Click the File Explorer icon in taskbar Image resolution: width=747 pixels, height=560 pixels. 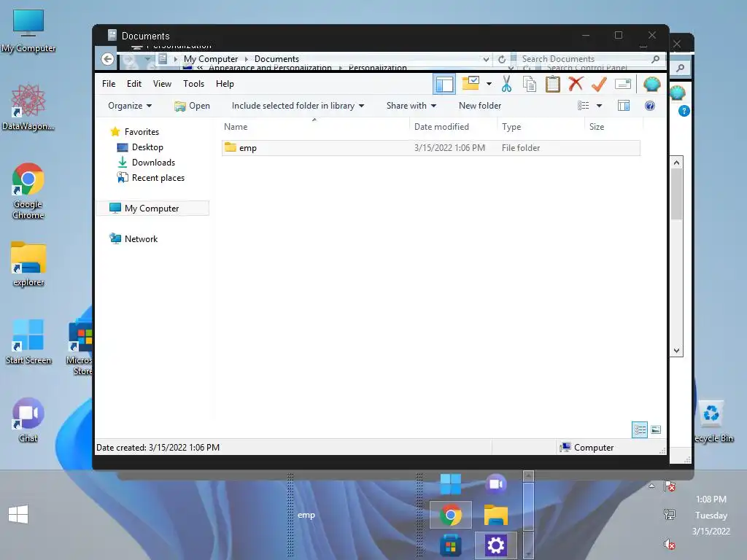pyautogui.click(x=496, y=515)
